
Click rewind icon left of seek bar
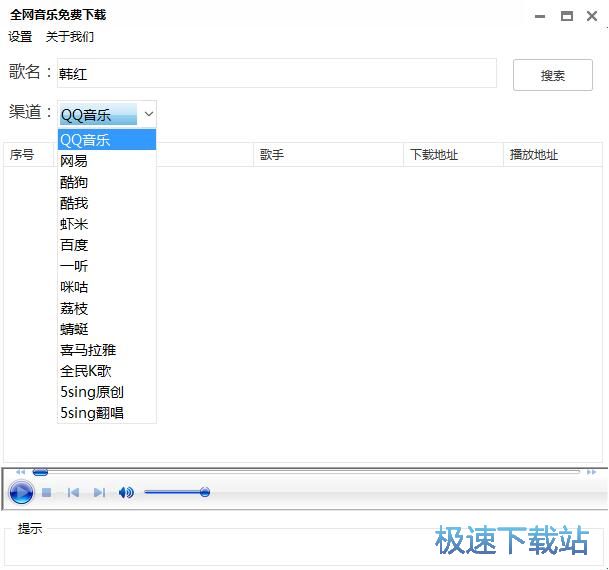(20, 472)
